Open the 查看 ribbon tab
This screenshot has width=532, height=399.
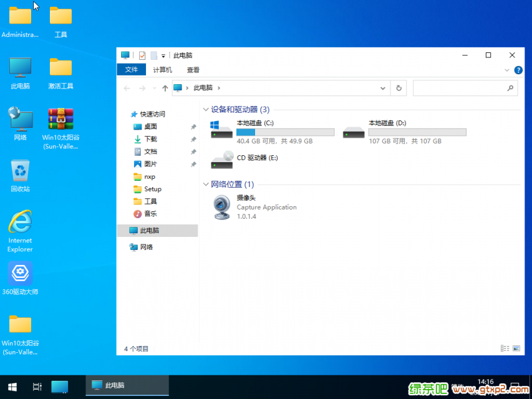193,70
